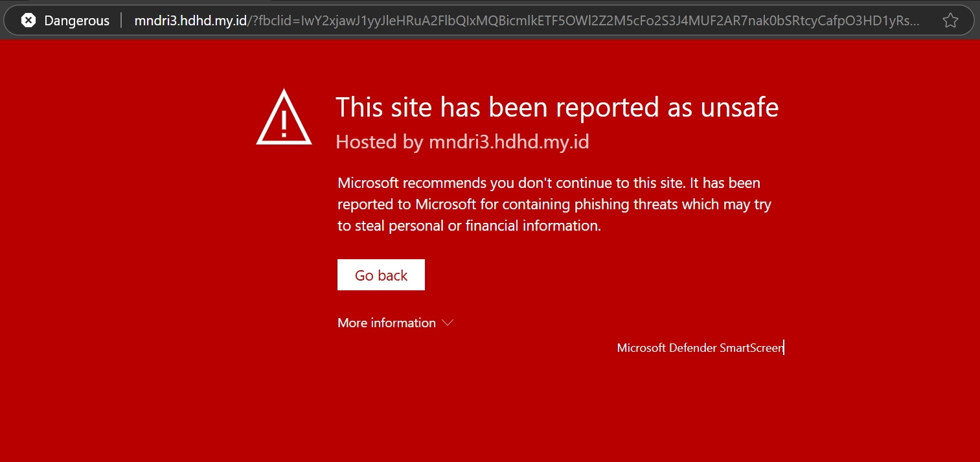Bookmark this page with the star icon
The image size is (980, 462).
(950, 21)
